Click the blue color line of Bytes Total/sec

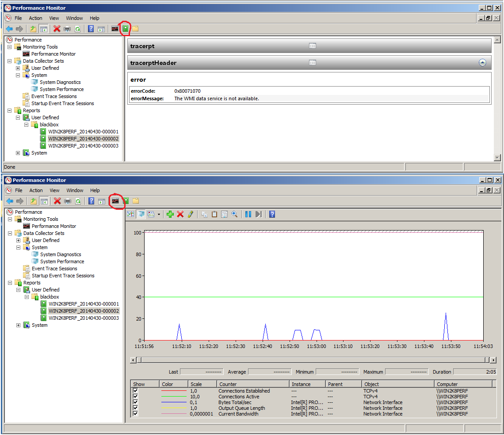click(x=174, y=402)
